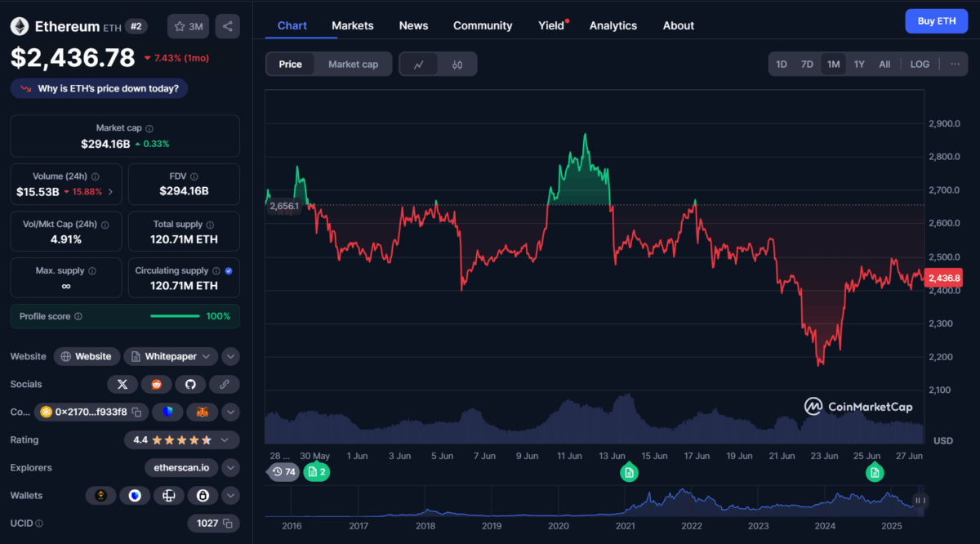The width and height of the screenshot is (980, 544).
Task: Open the Reddit social link
Action: pos(156,384)
